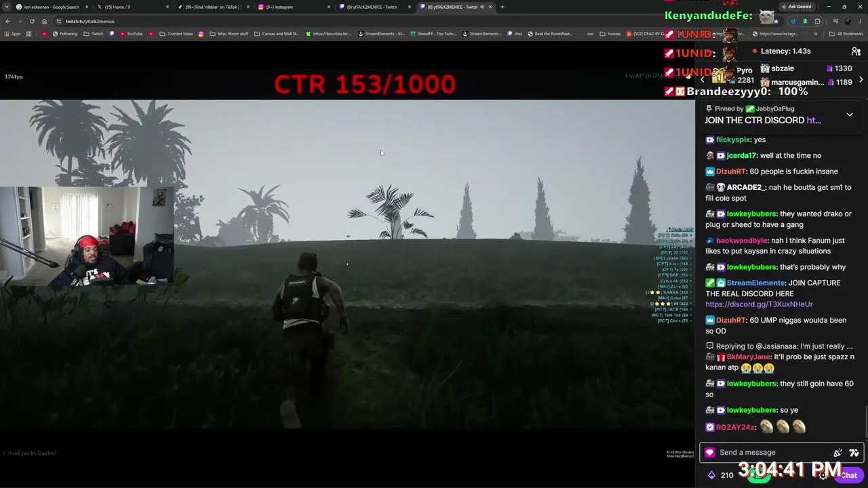868x488 pixels.
Task: Open the Following bookmark
Action: click(64, 34)
